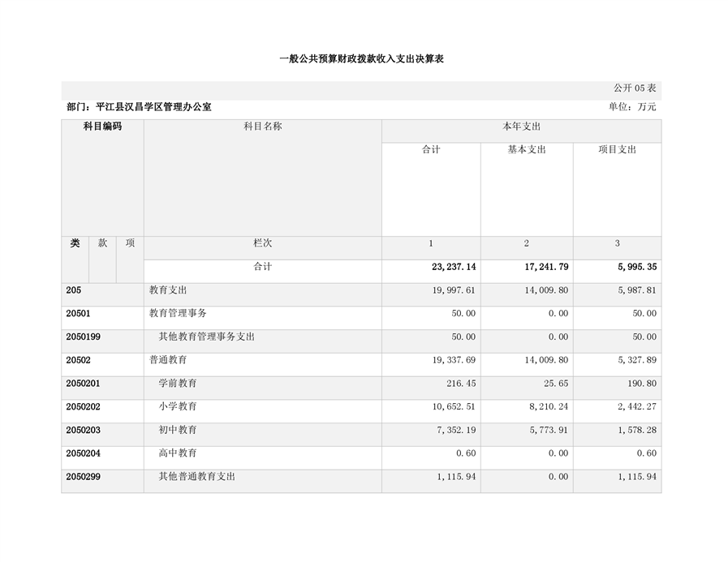Select the 项目支出 column header
The width and height of the screenshot is (728, 562).
[617, 150]
